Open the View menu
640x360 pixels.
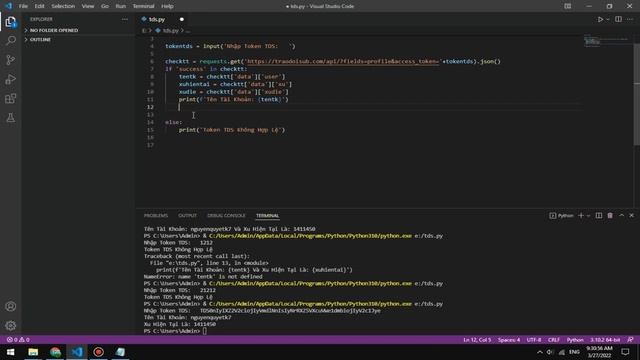(88, 6)
